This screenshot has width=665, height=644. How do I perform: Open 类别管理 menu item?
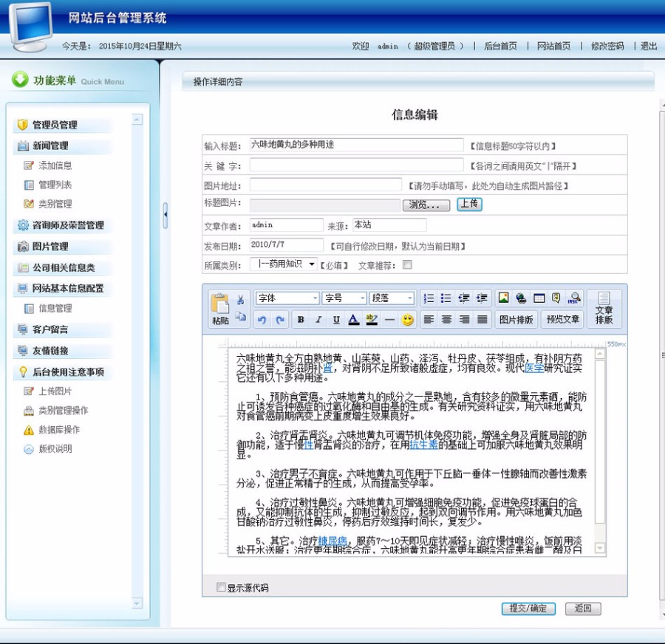[55, 204]
